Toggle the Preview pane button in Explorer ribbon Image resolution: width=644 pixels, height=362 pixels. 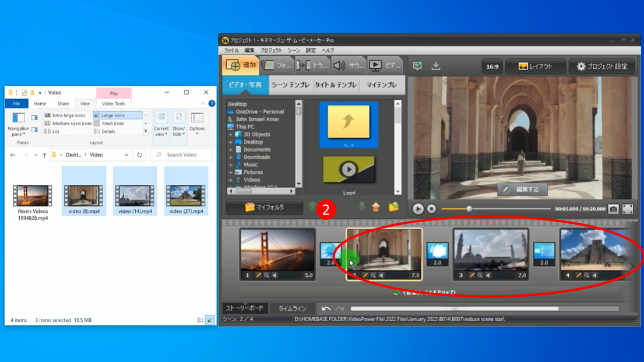click(x=34, y=118)
